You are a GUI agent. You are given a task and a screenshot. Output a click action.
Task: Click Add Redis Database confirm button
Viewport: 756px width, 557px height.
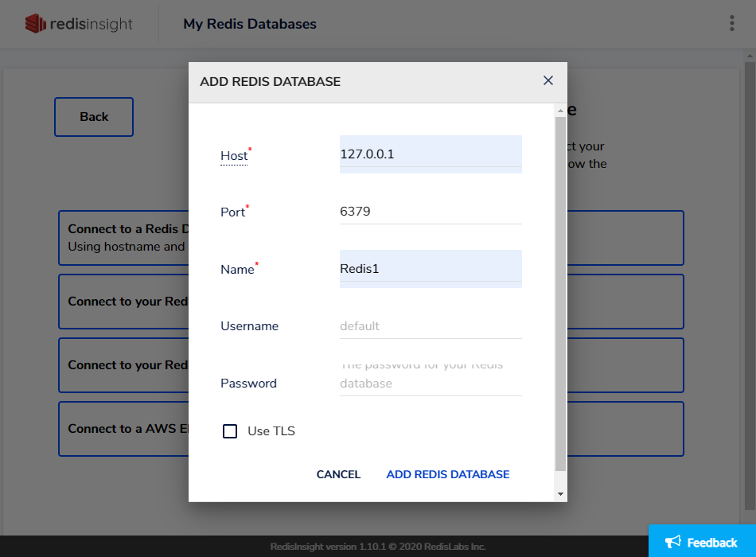pos(447,474)
